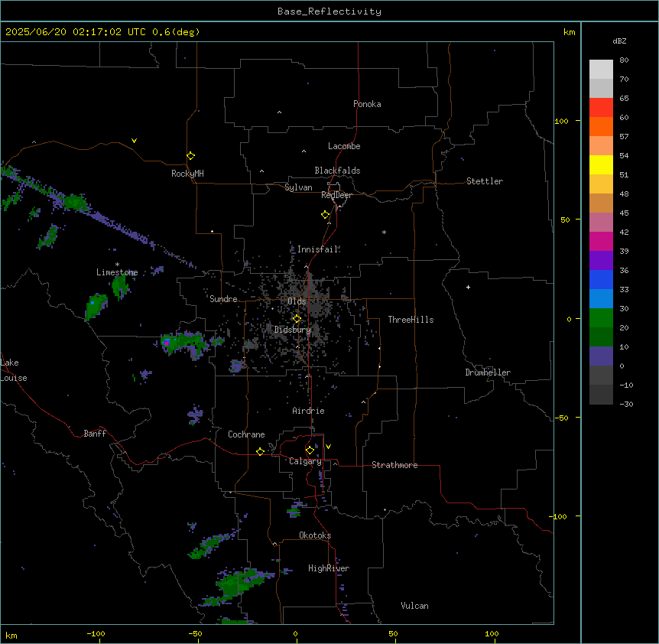Click the Olds city label
This screenshot has width=659, height=644.
click(x=297, y=301)
